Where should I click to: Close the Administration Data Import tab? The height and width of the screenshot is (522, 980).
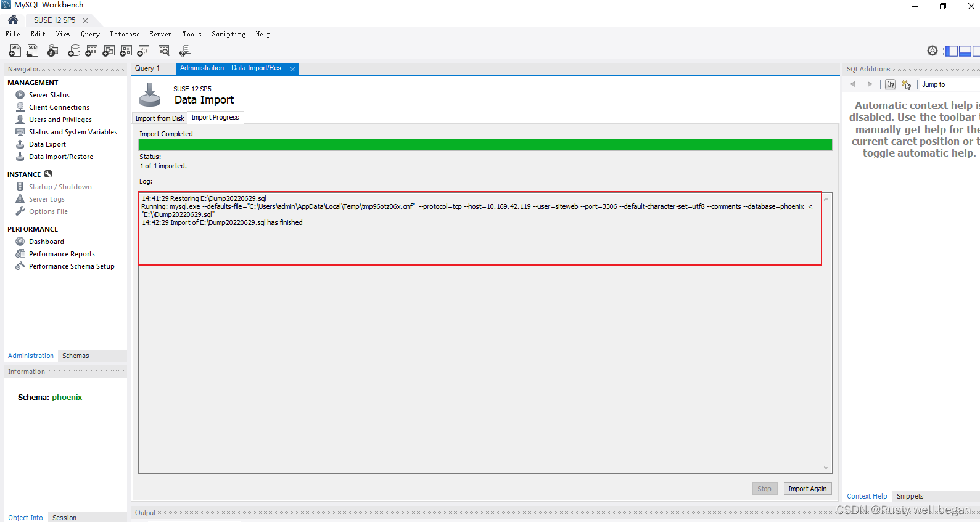click(x=293, y=69)
